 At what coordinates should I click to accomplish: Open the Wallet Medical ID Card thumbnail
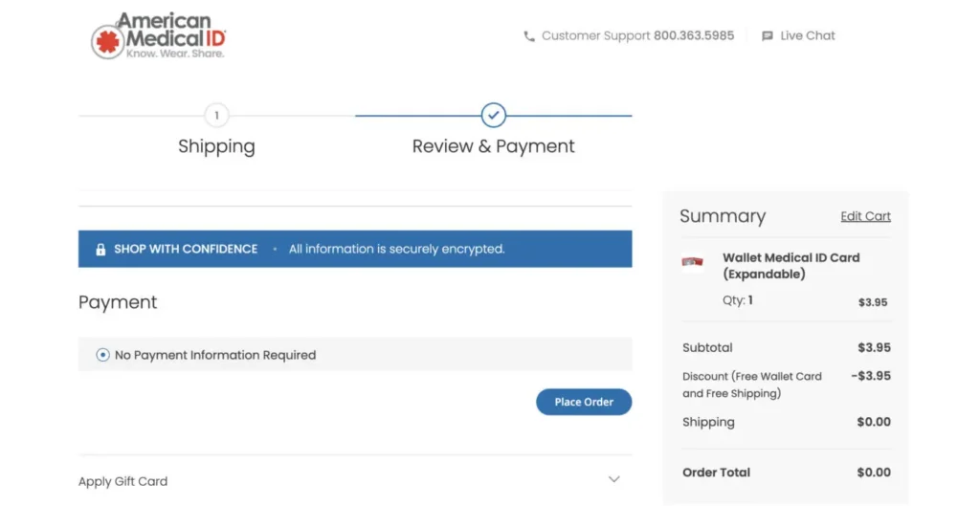[x=693, y=262]
